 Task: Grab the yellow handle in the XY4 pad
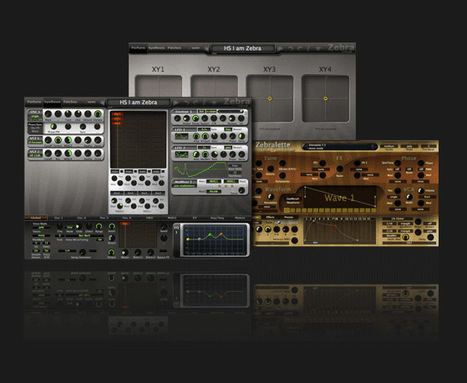(326, 98)
